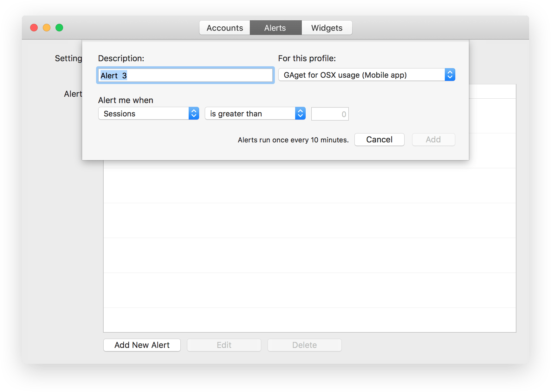Click an empty row in the alerts list
The height and width of the screenshot is (392, 551).
coord(309,220)
